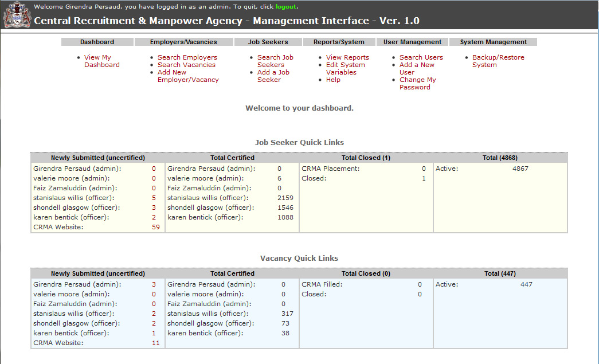Click the Reports/System menu header
This screenshot has height=364, width=599.
[x=339, y=42]
